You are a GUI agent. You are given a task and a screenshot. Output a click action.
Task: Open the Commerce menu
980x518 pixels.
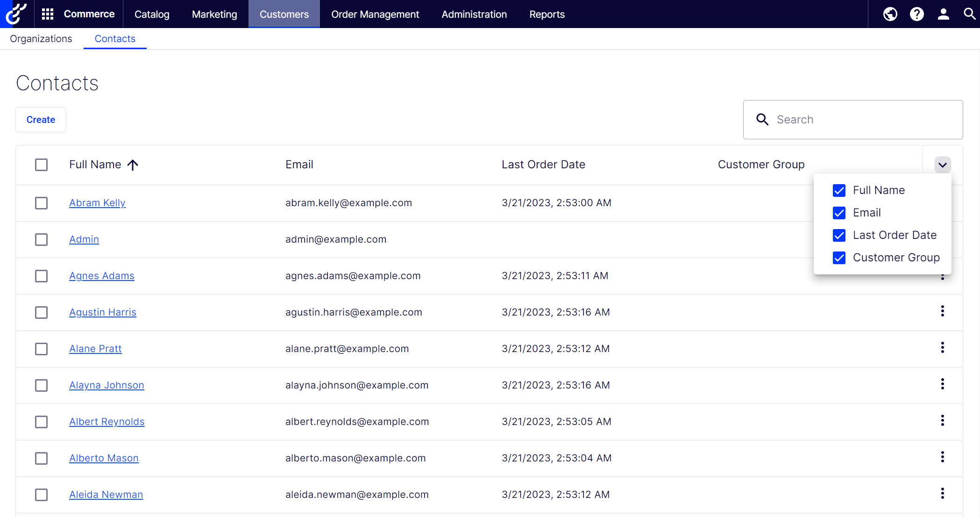click(89, 14)
